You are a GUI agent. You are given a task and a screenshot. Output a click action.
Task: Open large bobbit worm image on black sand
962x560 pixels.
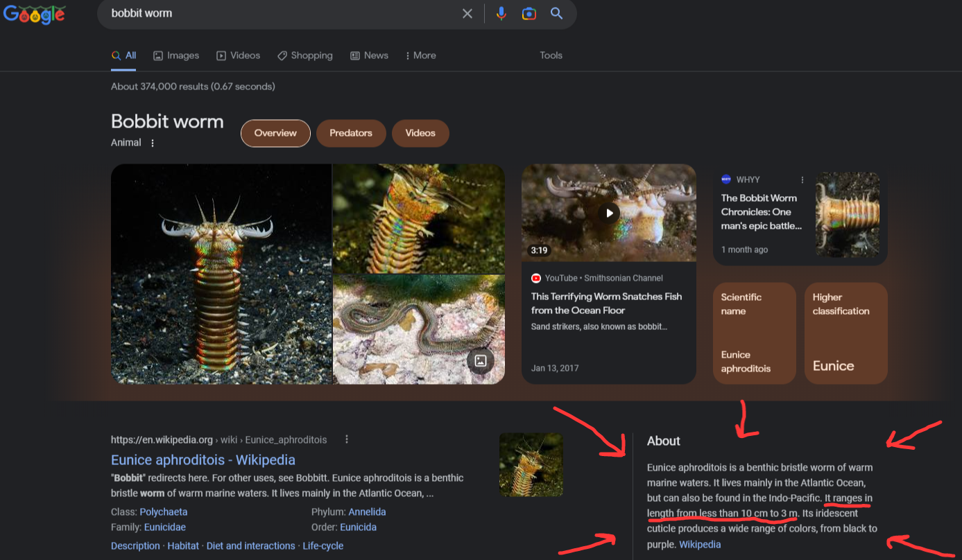[x=221, y=274]
